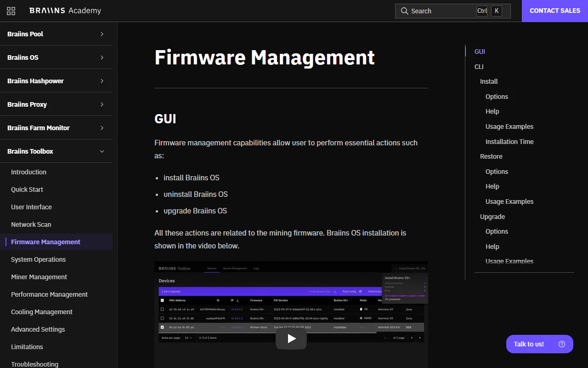Select Limitations in the sidebar
This screenshot has height=368, width=588.
(x=27, y=347)
